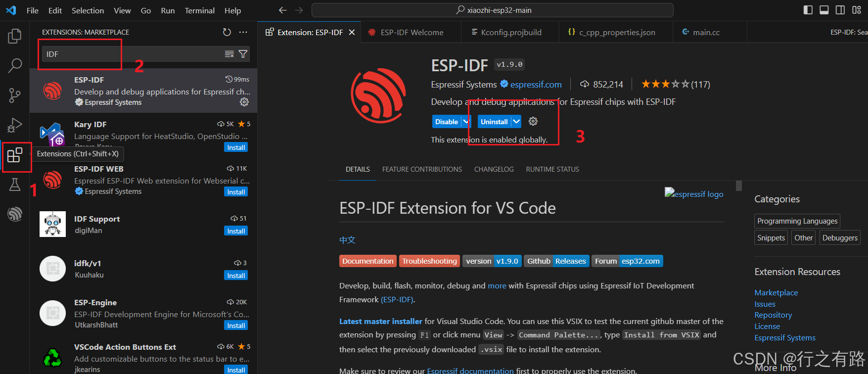Open the Selection menu
This screenshot has width=868, height=374.
[x=88, y=10]
